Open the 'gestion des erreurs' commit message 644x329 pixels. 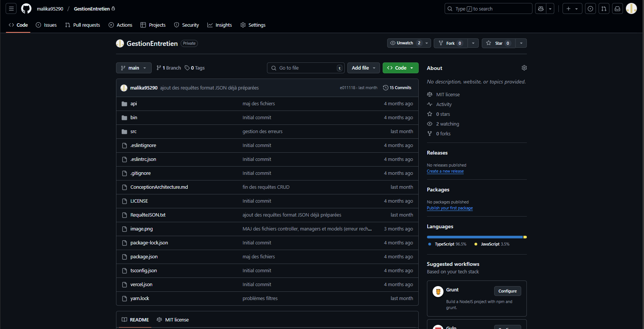pyautogui.click(x=262, y=132)
